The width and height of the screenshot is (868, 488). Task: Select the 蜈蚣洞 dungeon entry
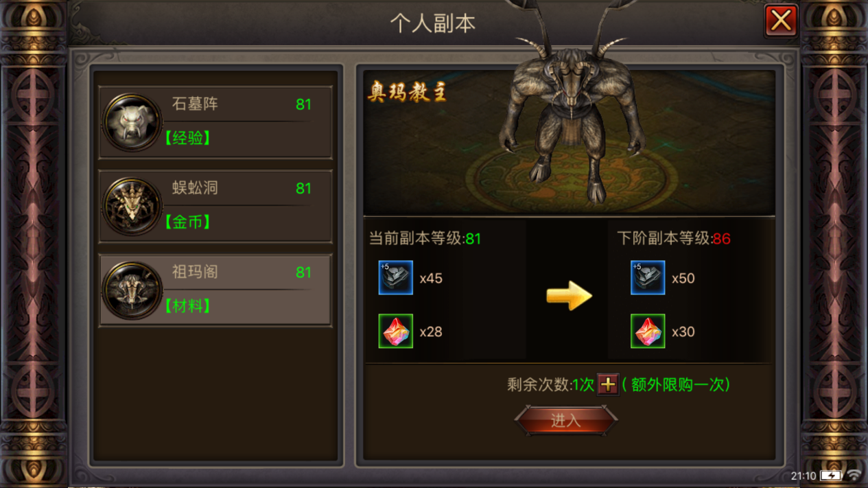point(215,207)
